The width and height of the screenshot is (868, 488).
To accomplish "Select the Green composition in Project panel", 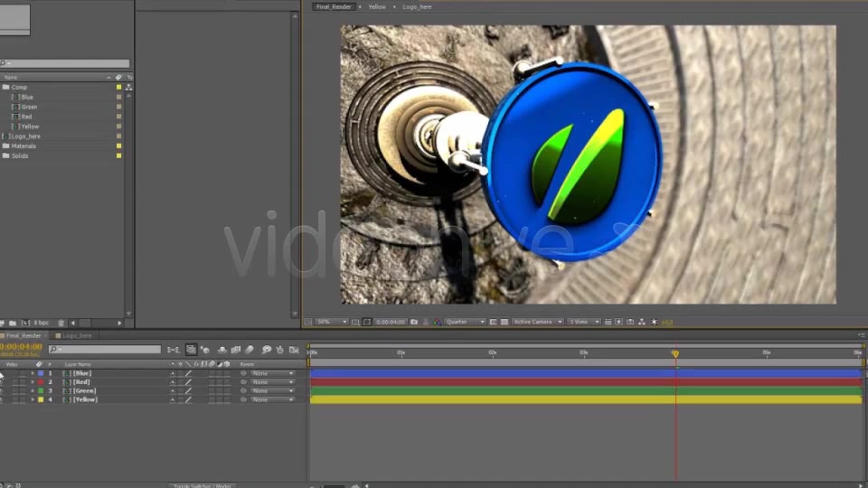I will [25, 107].
